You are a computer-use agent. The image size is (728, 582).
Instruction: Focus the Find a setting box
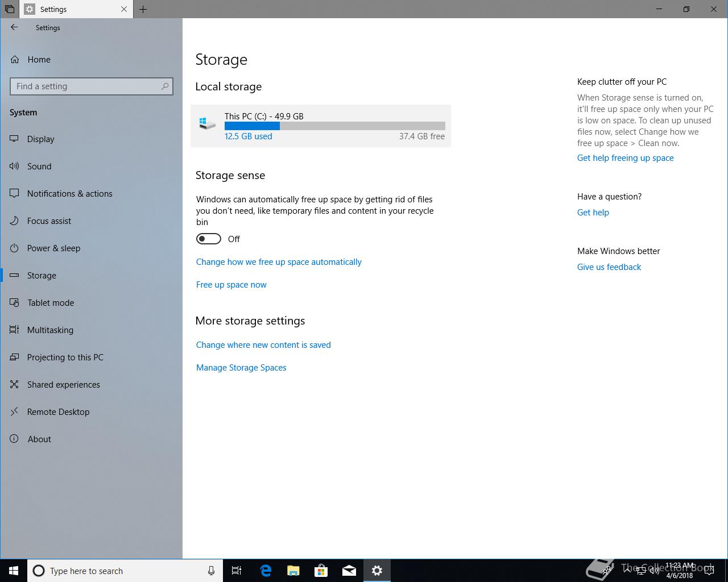[x=92, y=86]
